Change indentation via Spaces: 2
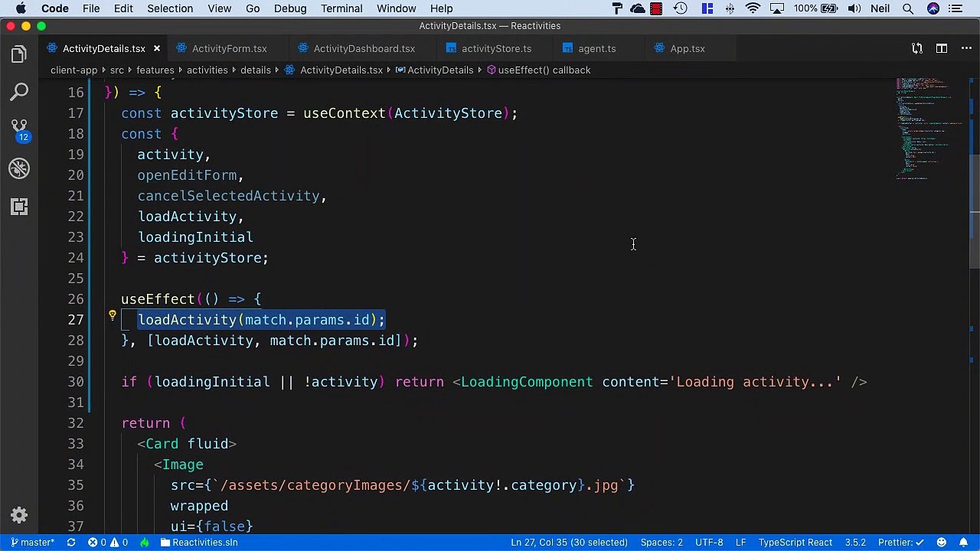 point(661,542)
